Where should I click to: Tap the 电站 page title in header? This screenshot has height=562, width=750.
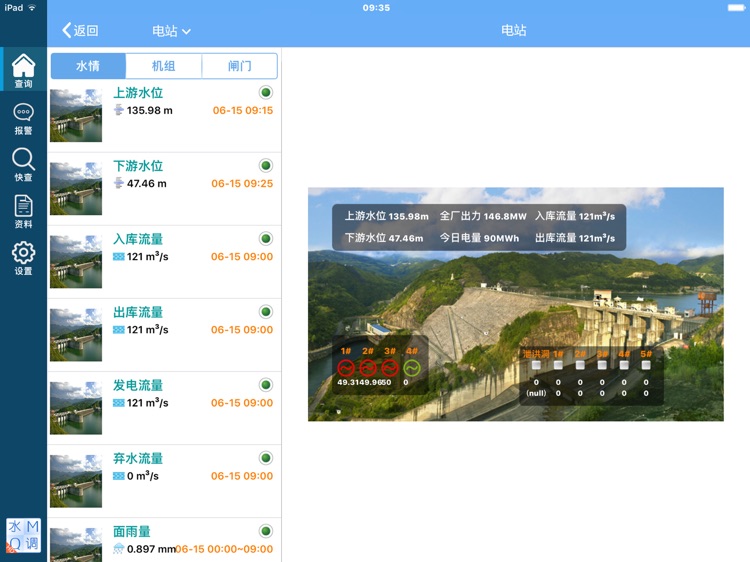(x=514, y=31)
